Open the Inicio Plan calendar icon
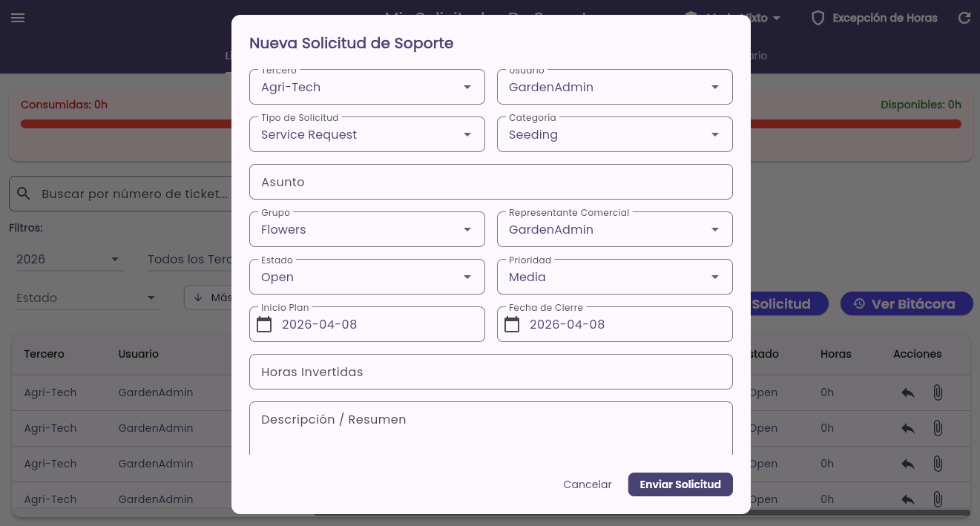980x526 pixels. coord(264,324)
